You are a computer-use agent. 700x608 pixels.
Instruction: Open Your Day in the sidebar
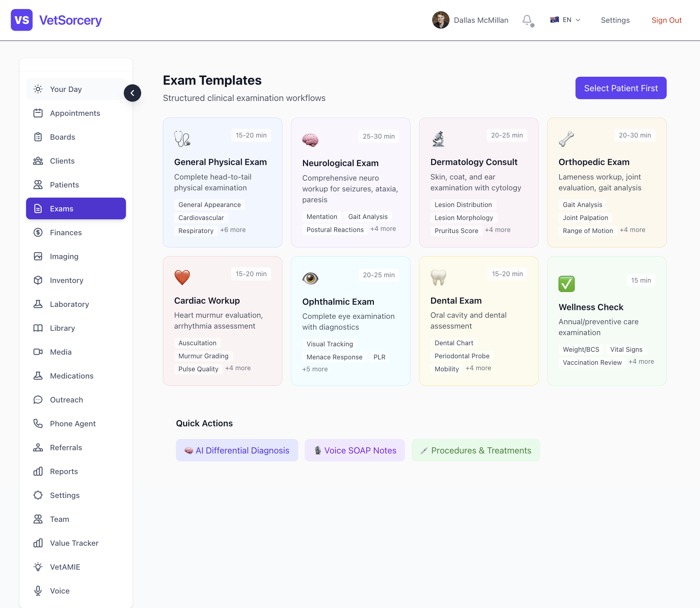point(66,89)
